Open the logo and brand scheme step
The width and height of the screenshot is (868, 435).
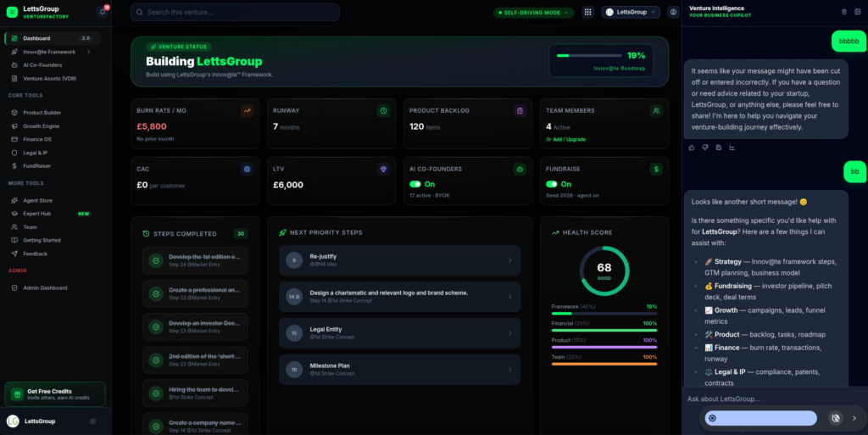coord(400,297)
